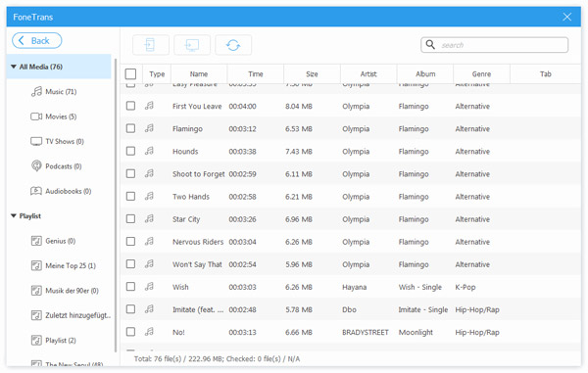The width and height of the screenshot is (588, 373).
Task: Check the box for the song Wish
Action: tap(130, 287)
